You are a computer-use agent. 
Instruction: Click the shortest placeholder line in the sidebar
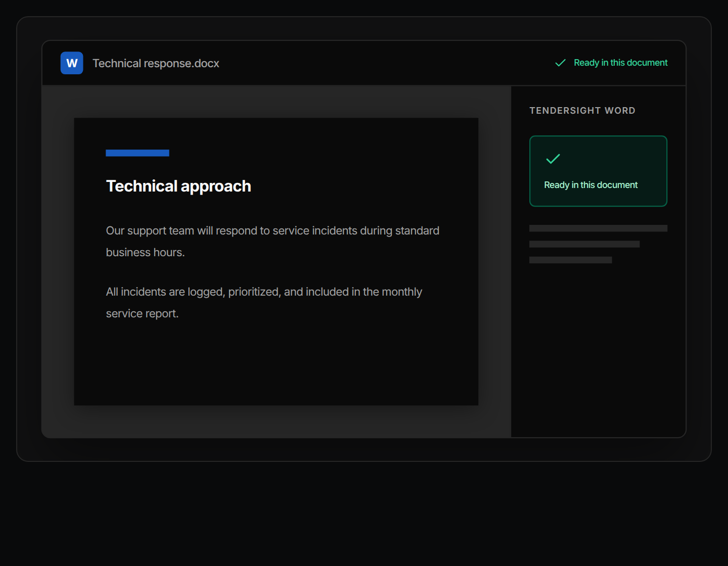tap(570, 260)
